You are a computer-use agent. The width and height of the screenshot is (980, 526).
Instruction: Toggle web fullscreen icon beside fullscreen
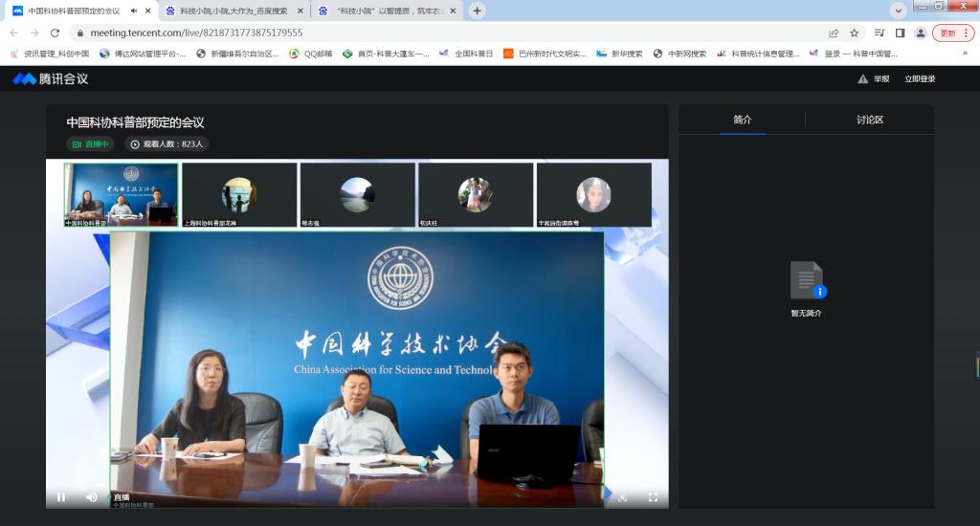point(622,498)
